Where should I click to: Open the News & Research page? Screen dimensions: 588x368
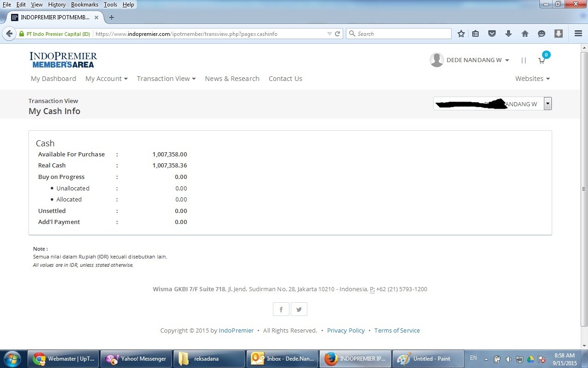232,79
